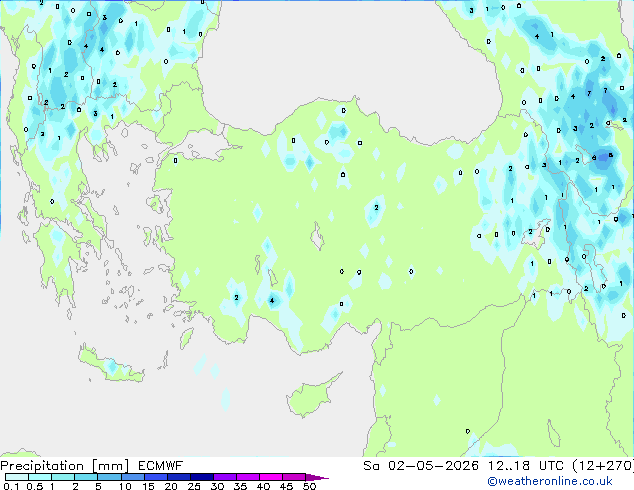
Task: Click the legend swatch between 0.1 and 0.5
Action: pyautogui.click(x=17, y=477)
